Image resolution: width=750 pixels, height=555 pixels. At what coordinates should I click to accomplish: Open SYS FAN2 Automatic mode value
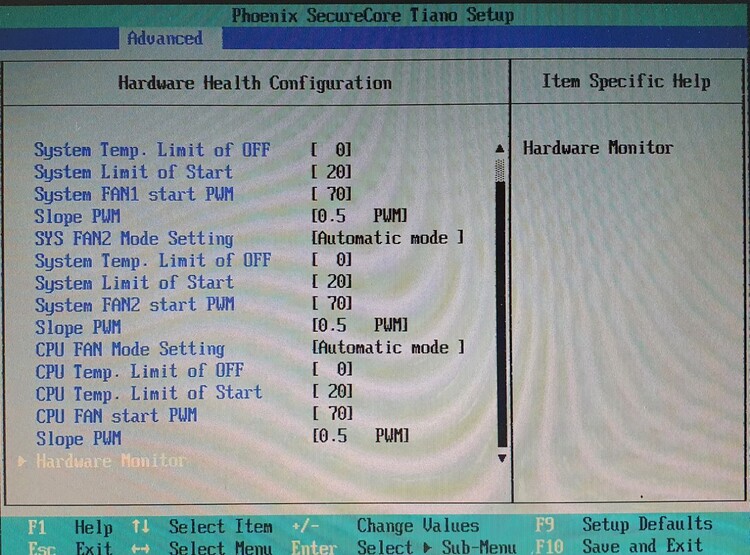(387, 238)
